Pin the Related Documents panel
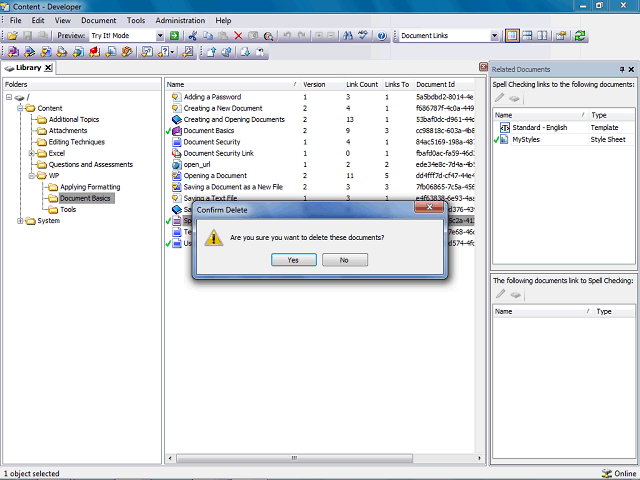 [x=622, y=69]
